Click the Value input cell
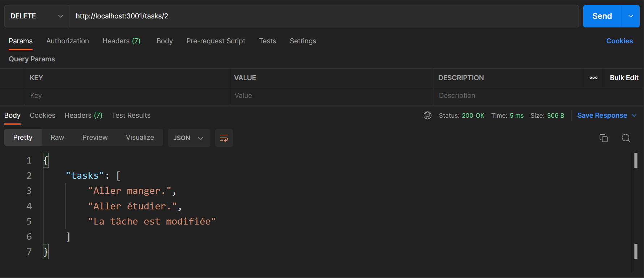 tap(331, 96)
